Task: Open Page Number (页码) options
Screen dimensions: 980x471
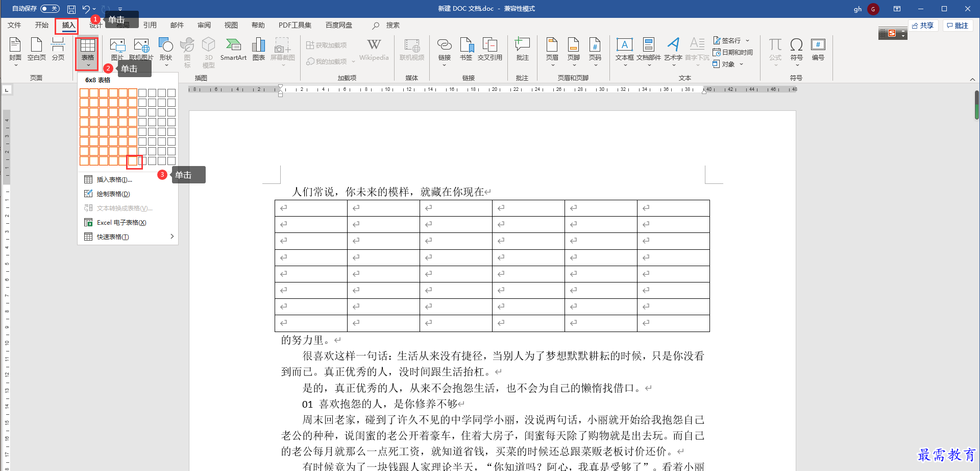Action: (x=595, y=52)
